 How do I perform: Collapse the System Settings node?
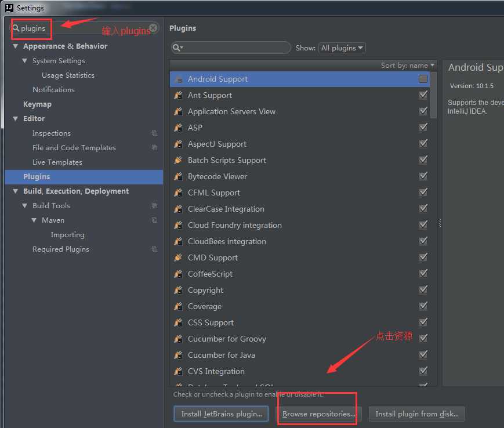pos(25,61)
